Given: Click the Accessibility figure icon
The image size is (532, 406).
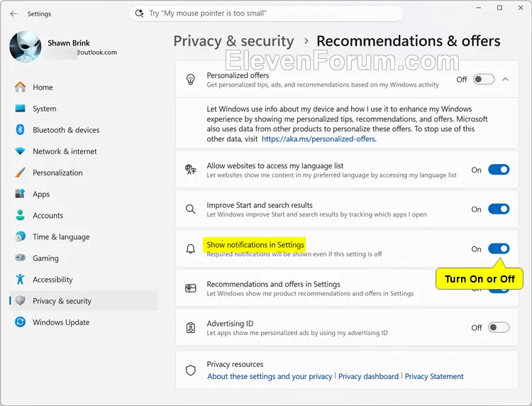Looking at the screenshot, I should coord(21,279).
